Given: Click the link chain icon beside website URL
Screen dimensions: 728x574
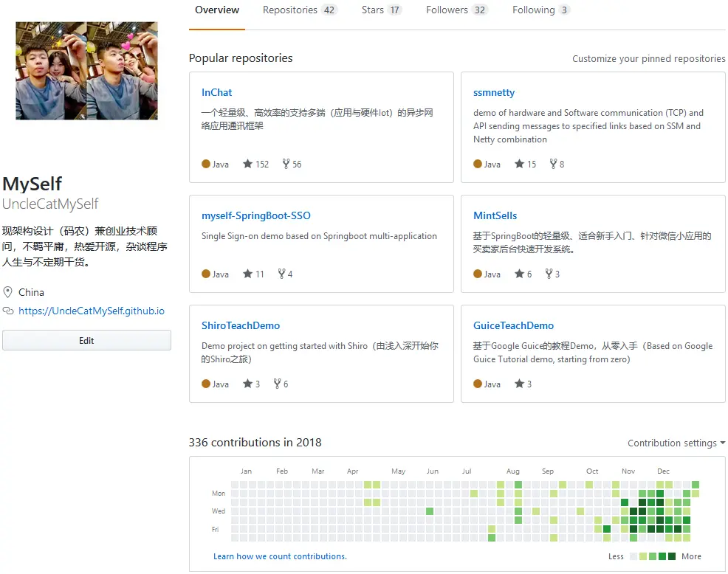Looking at the screenshot, I should coord(8,311).
